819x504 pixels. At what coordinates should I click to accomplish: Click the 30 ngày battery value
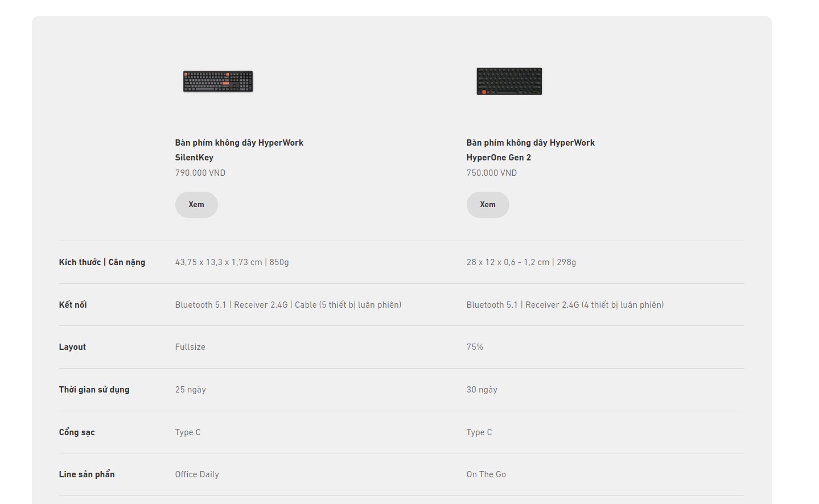tap(482, 390)
